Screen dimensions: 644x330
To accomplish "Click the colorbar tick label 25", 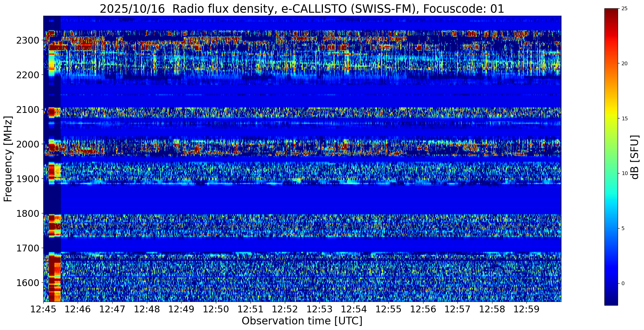I will coord(625,9).
